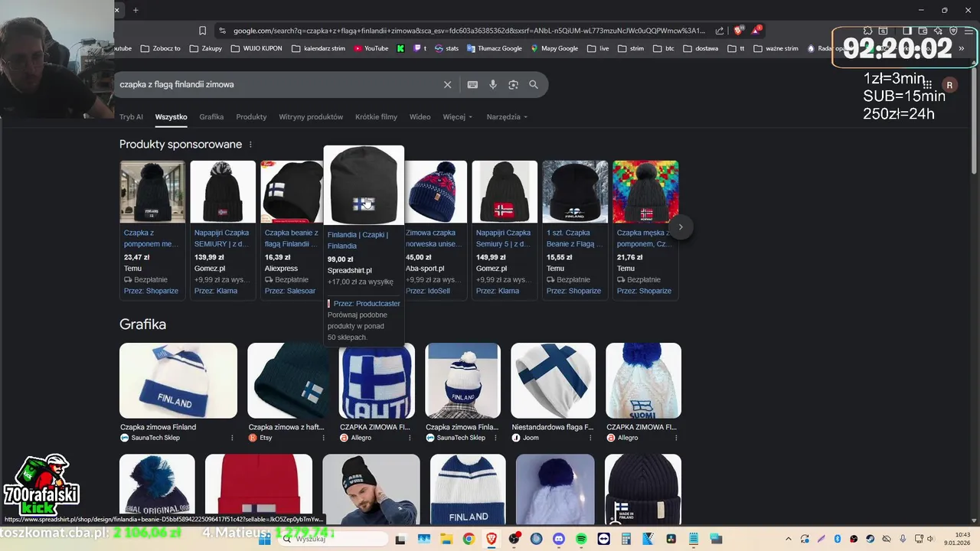Expand the Więcej search filter menu

(458, 117)
